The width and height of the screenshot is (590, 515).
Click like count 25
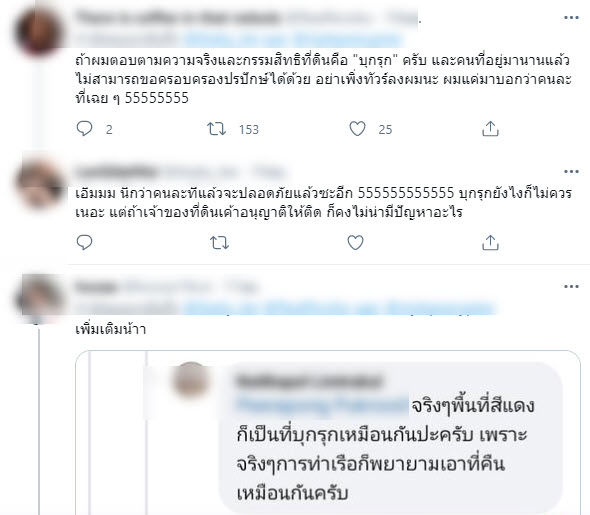coord(385,129)
